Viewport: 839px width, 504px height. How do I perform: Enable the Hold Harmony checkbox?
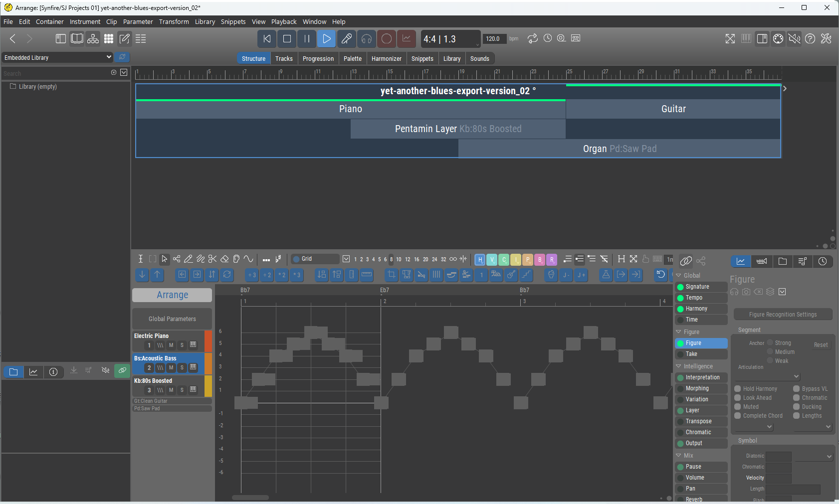coord(738,389)
